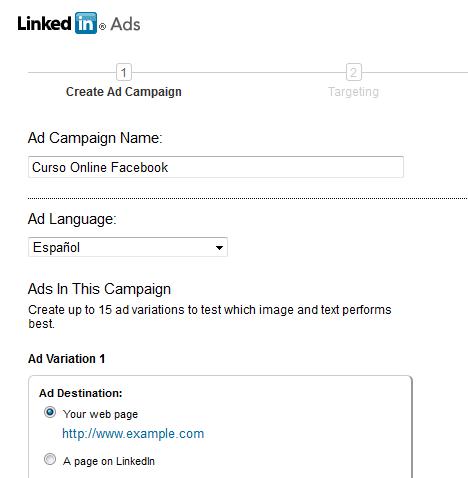Choose the "A page on LinkedIn" radio button

coord(50,459)
